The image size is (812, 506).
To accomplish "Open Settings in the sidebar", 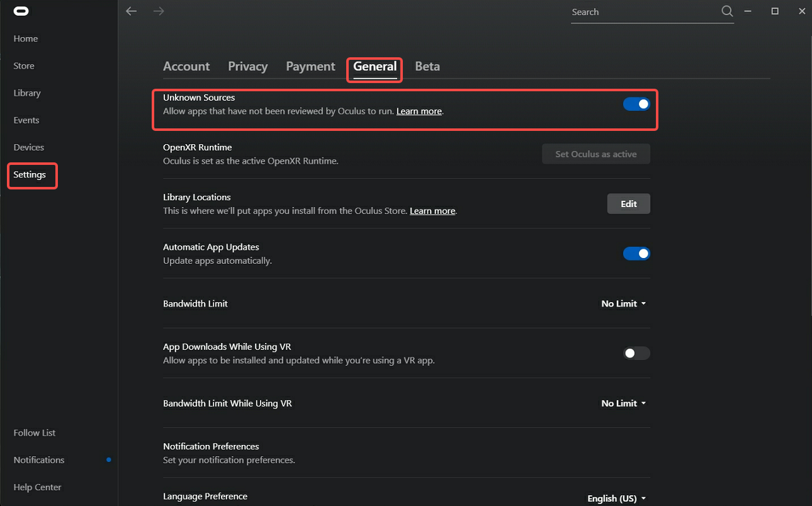I will click(30, 174).
